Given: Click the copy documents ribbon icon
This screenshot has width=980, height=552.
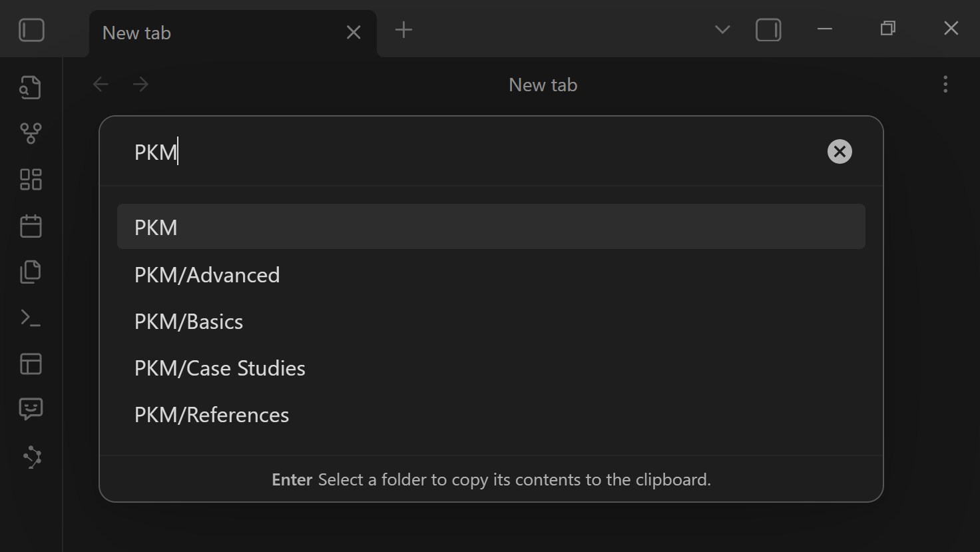Looking at the screenshot, I should [x=30, y=272].
